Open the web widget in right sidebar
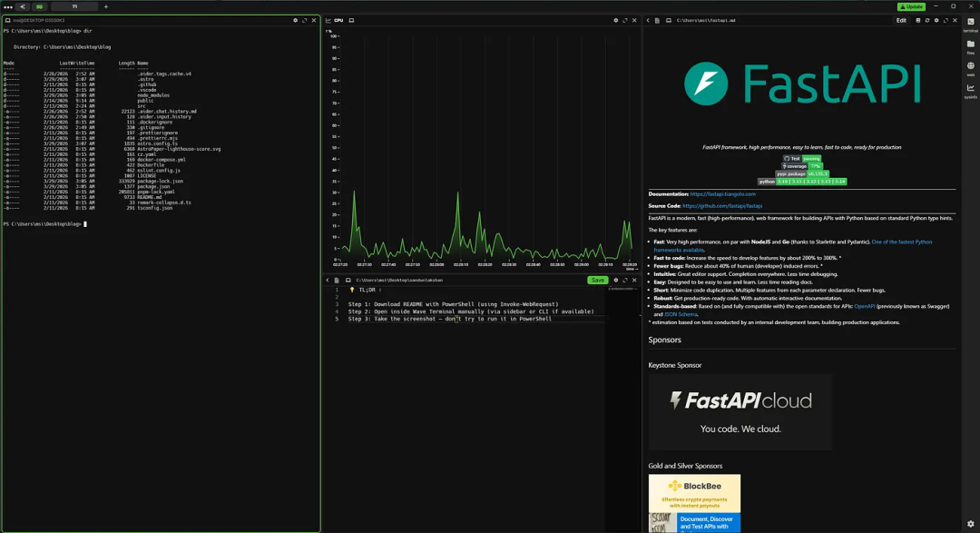Screen dimensions: 980x533 tap(971, 69)
